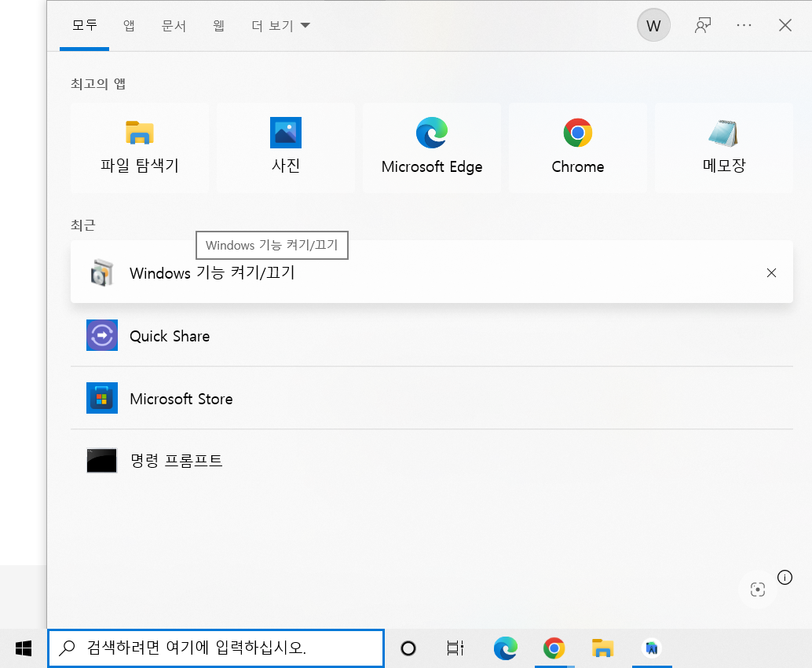Image resolution: width=812 pixels, height=668 pixels.
Task: Open File Explorer from the taskbar
Action: [x=603, y=648]
